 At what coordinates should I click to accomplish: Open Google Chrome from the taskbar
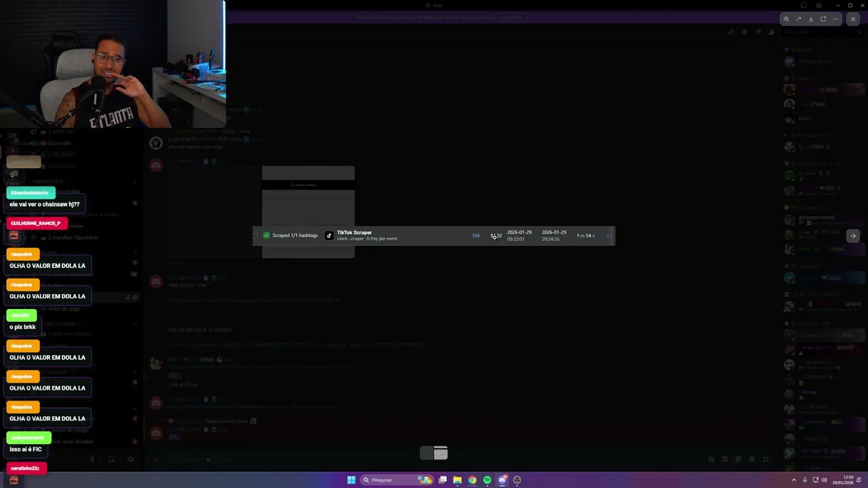pyautogui.click(x=472, y=480)
